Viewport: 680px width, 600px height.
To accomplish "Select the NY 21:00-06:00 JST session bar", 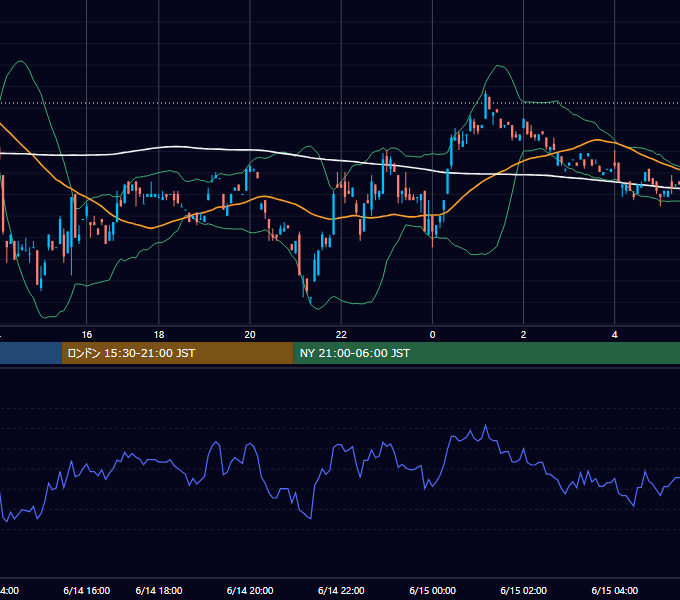I will pos(487,353).
